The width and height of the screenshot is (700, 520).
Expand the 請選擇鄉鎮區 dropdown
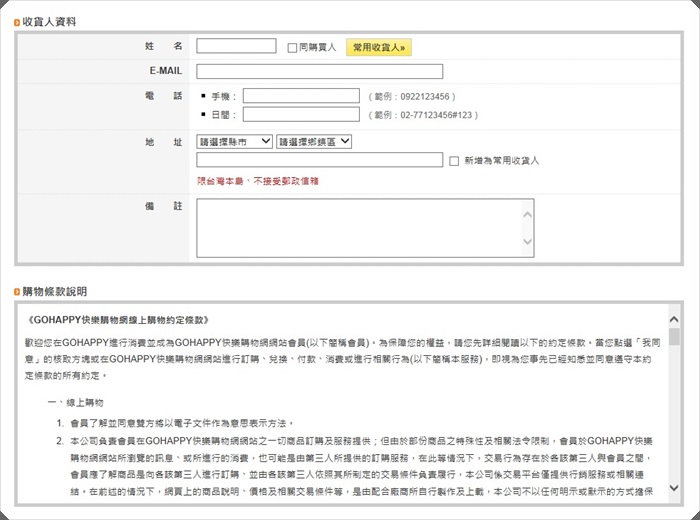click(x=314, y=142)
